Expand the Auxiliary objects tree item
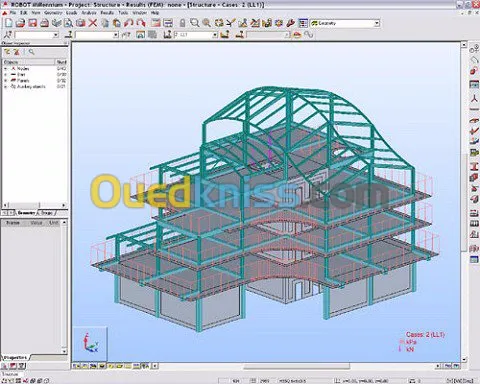This screenshot has width=480, height=384. click(x=5, y=87)
